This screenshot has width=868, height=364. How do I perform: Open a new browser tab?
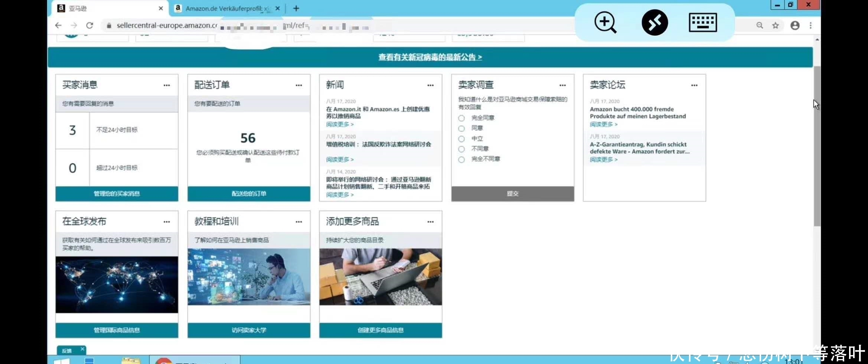[x=296, y=9]
